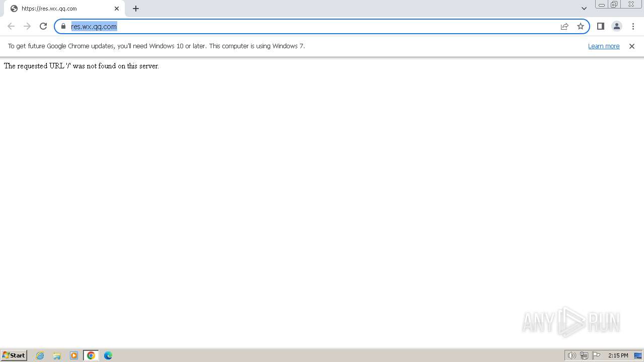644x362 pixels.
Task: Expand the tab search dropdown arrow
Action: (x=584, y=9)
